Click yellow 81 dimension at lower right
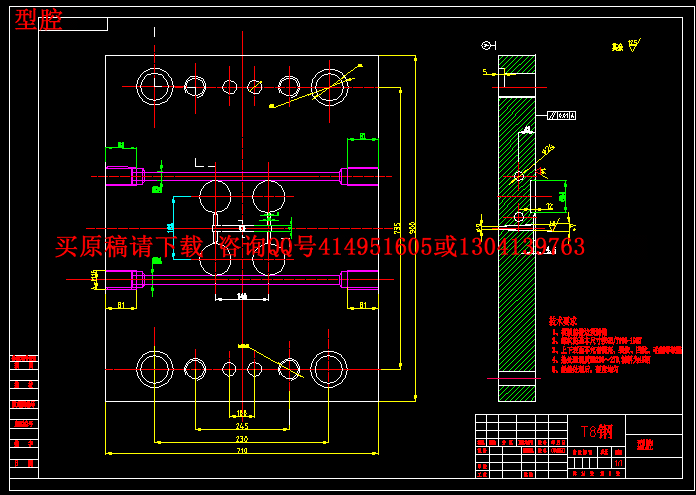696x495 pixels. click(363, 305)
